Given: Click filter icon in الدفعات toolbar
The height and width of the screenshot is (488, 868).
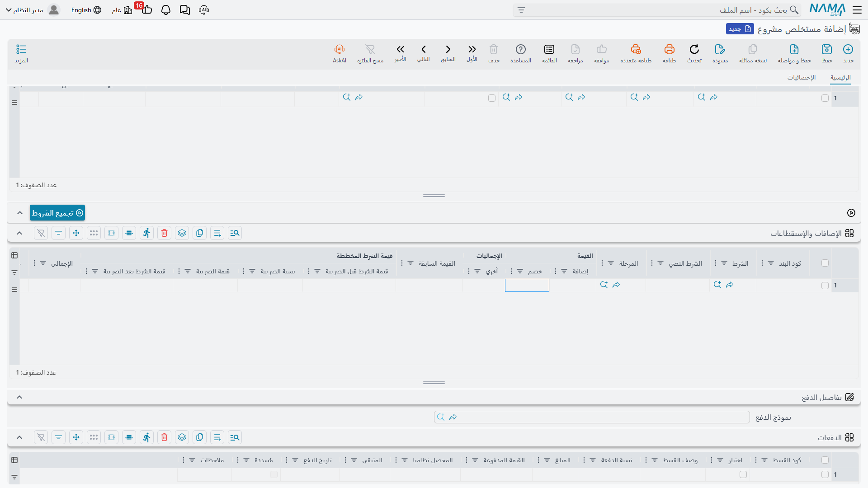Looking at the screenshot, I should (x=59, y=437).
